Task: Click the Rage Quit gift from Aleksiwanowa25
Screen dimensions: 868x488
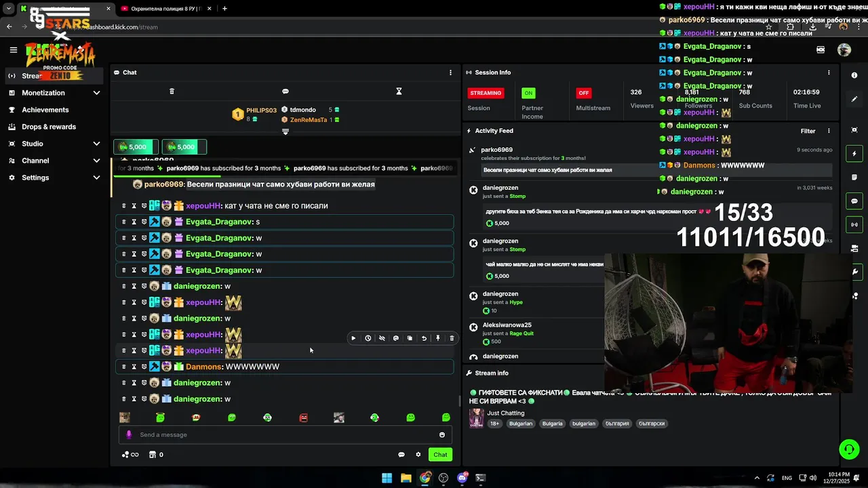Action: [x=521, y=333]
